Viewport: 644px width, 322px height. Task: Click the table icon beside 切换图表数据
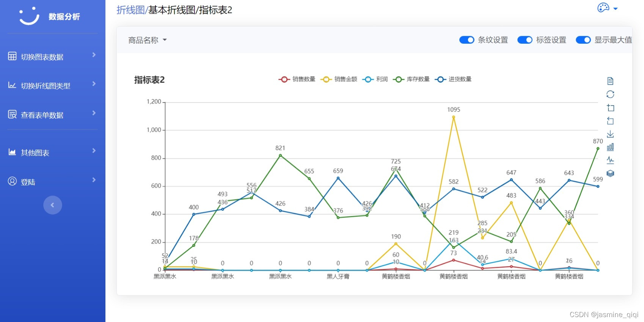(12, 56)
